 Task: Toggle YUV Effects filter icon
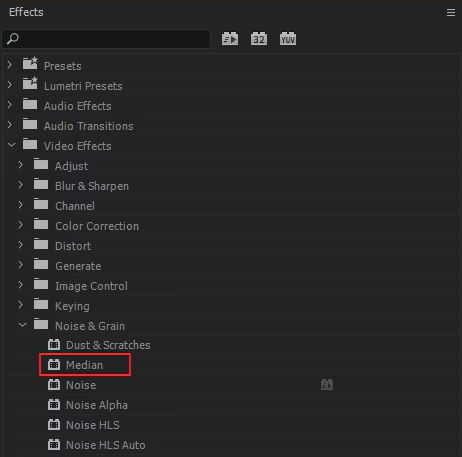point(288,39)
